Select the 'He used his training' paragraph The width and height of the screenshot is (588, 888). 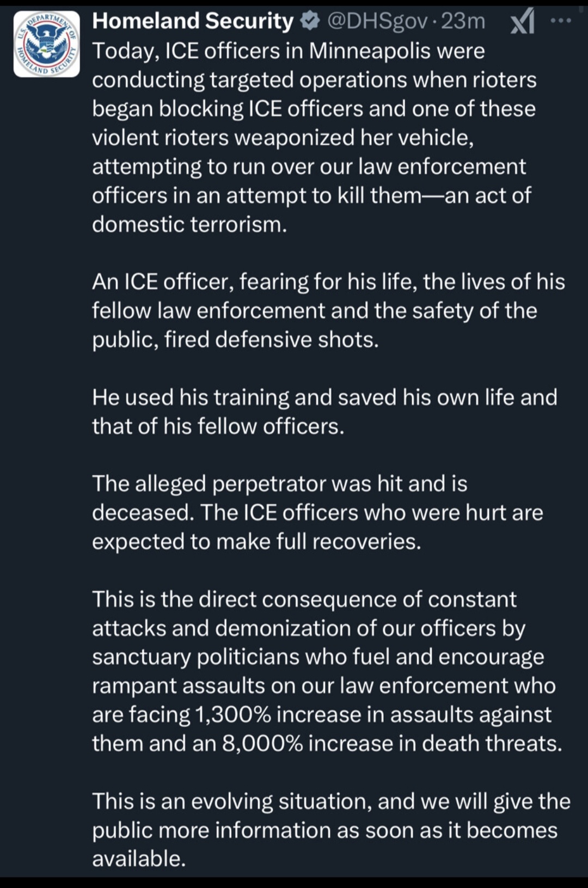[x=324, y=412]
